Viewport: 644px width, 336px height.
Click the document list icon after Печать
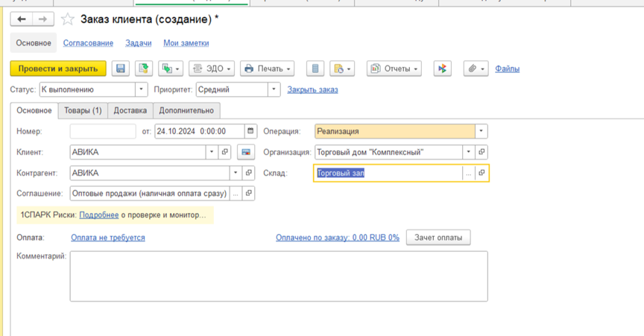[315, 69]
